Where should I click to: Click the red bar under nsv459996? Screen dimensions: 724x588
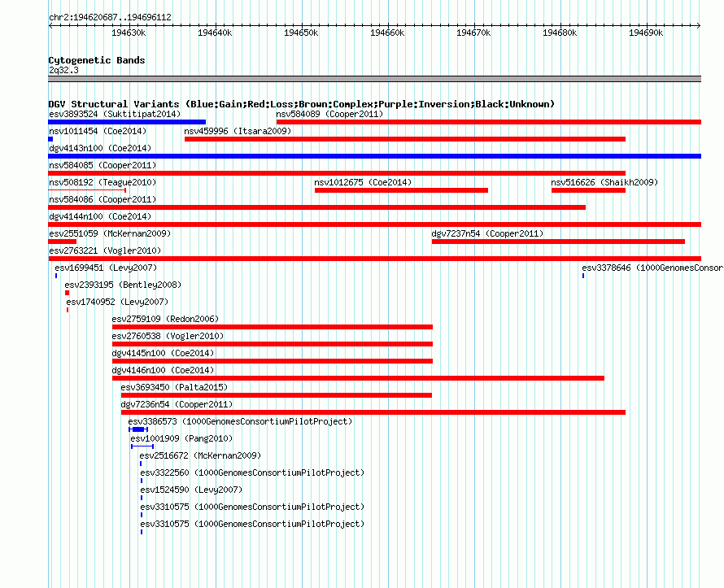(x=405, y=139)
